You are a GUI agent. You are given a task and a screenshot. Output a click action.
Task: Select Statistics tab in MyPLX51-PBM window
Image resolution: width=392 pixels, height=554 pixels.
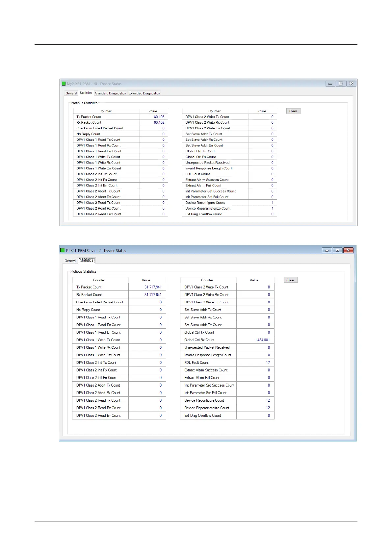(86, 93)
